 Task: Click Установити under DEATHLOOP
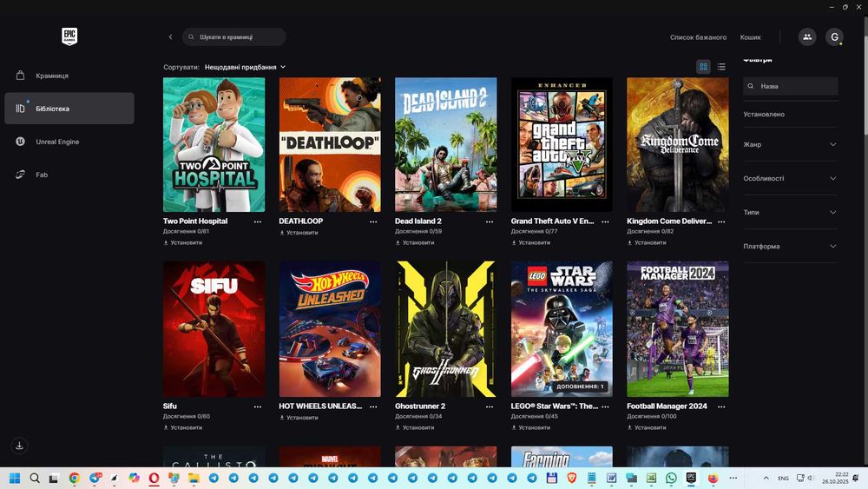[299, 233]
